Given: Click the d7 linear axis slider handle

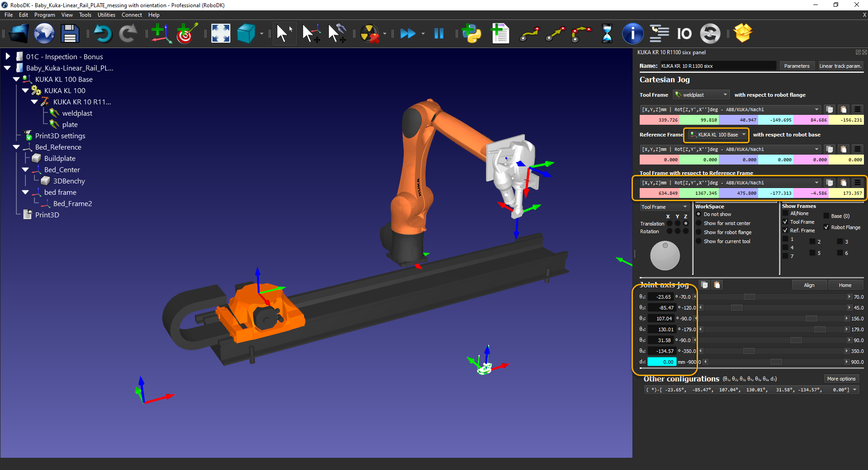Looking at the screenshot, I should 776,362.
